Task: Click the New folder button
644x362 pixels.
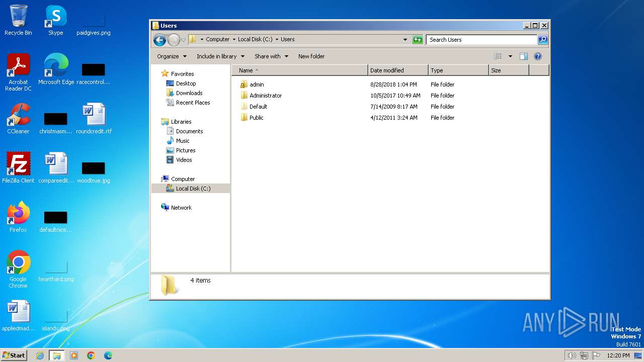Action: 311,56
